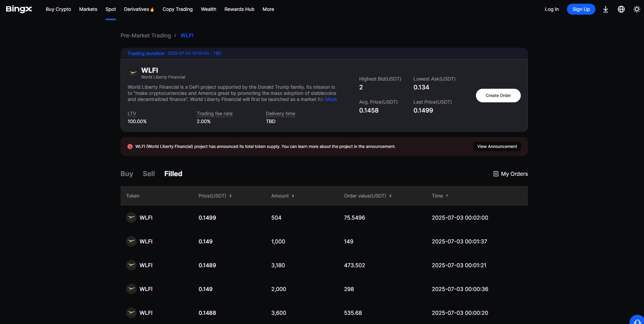Click the time 2025-07-03 00:00:36 cell
644x324 pixels.
(x=460, y=289)
